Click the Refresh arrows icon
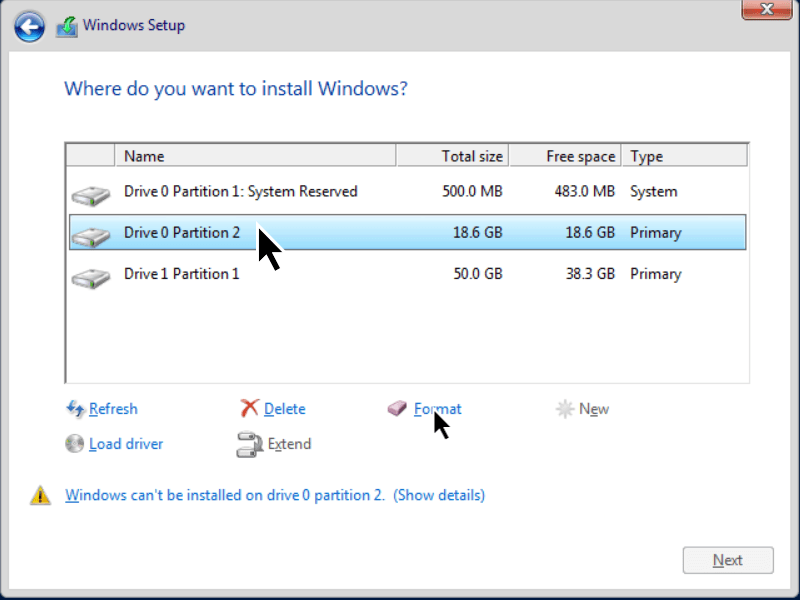This screenshot has height=600, width=800. point(76,409)
